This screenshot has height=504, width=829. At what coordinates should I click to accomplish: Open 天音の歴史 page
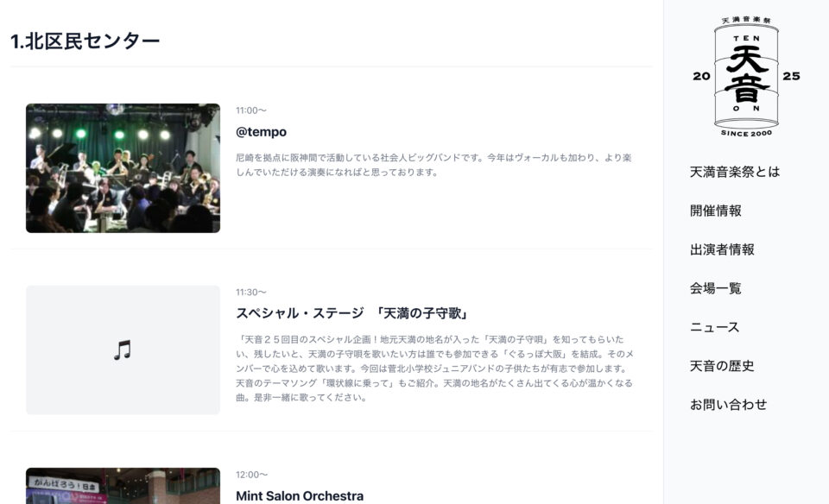tap(722, 366)
